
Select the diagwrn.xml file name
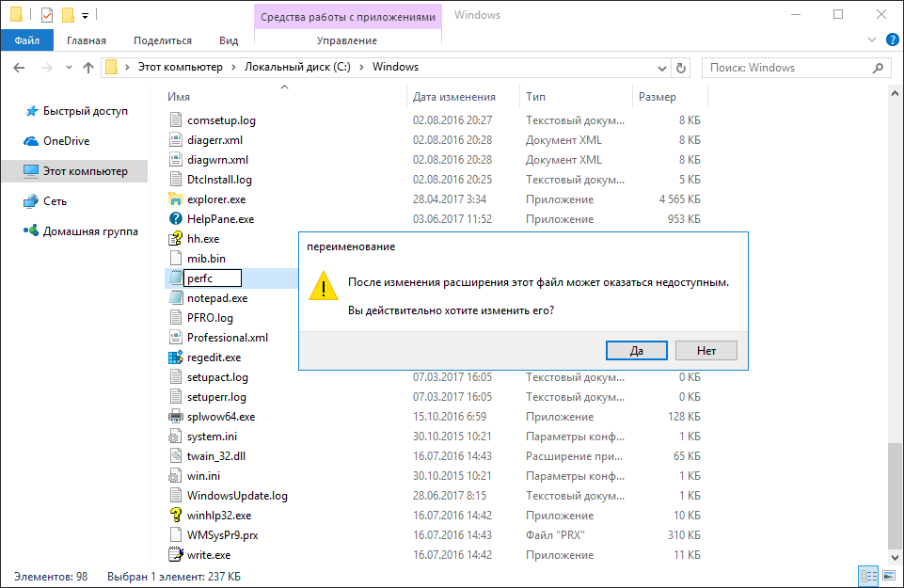[x=217, y=160]
